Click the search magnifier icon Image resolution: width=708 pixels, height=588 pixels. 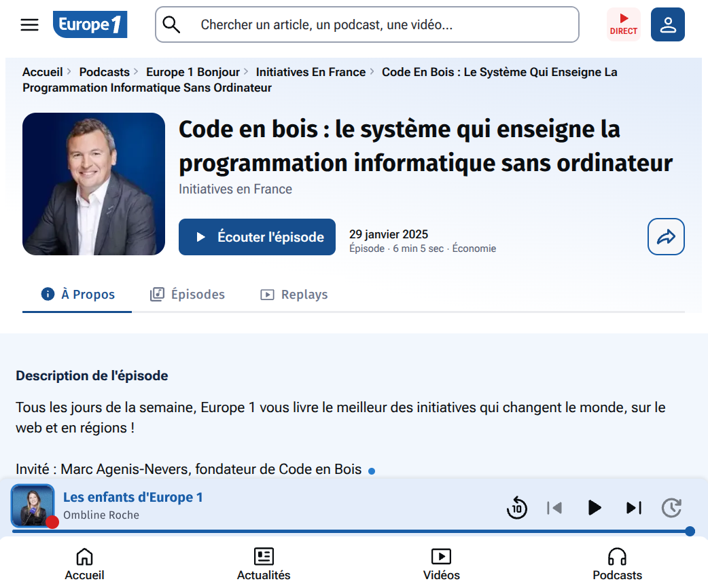(x=171, y=24)
